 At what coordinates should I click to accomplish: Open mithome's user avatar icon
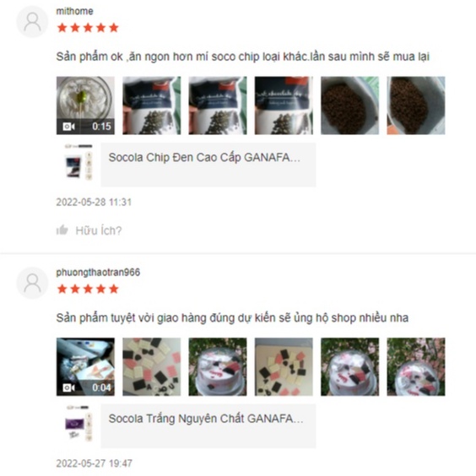(x=32, y=22)
